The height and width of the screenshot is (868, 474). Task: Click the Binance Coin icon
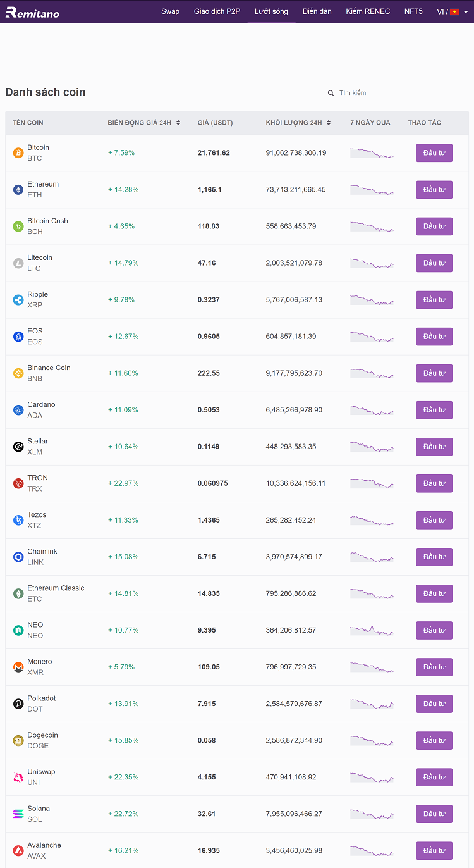point(18,373)
